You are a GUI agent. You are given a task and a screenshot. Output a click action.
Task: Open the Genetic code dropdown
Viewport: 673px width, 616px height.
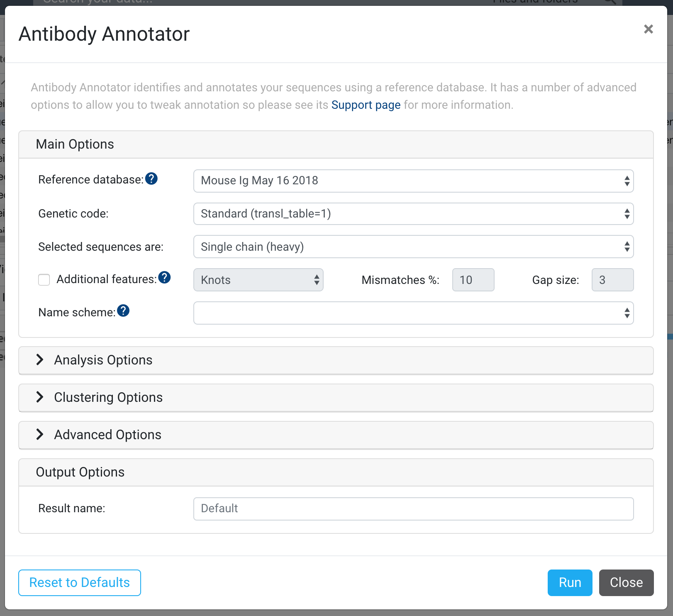(413, 214)
